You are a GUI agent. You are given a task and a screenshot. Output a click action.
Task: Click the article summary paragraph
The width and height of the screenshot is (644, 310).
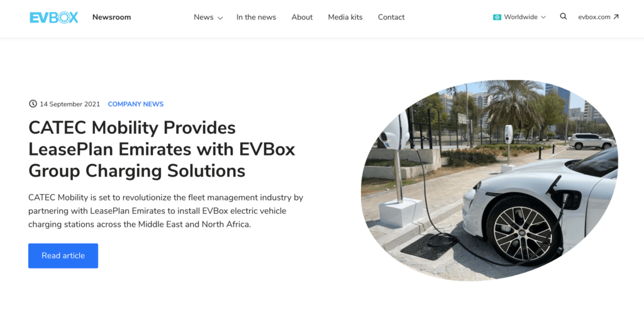tap(166, 211)
